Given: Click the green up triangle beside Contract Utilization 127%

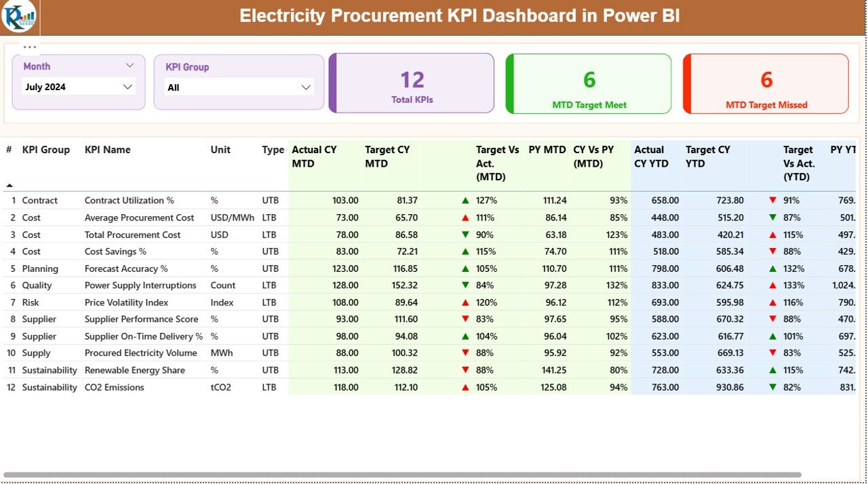Looking at the screenshot, I should [465, 200].
